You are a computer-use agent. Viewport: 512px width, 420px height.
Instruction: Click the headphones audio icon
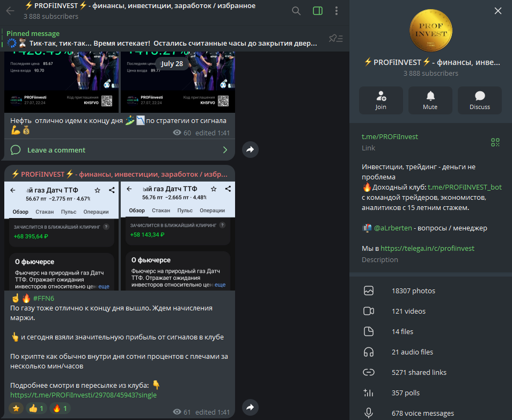click(369, 352)
